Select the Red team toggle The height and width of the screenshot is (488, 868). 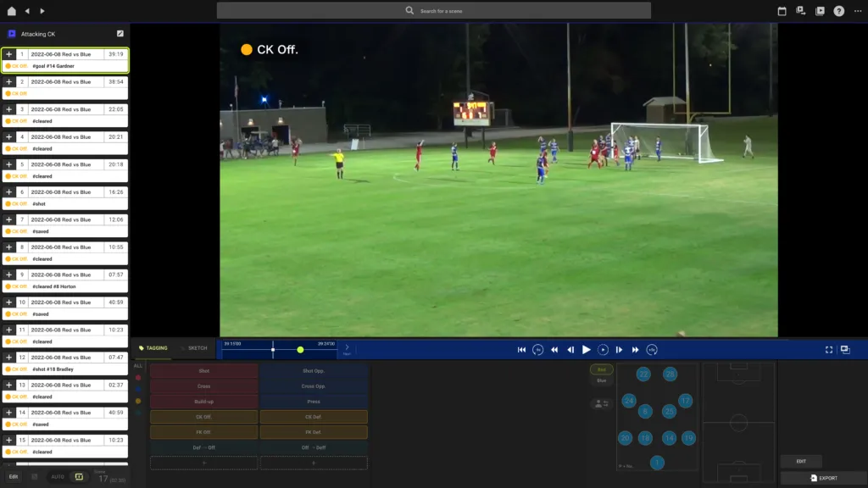(x=601, y=369)
